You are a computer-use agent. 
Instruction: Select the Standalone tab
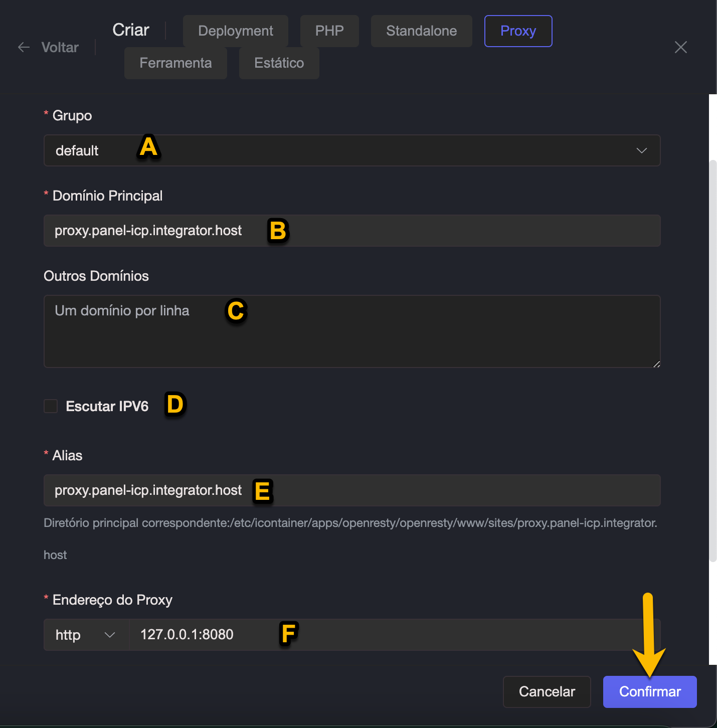point(421,31)
